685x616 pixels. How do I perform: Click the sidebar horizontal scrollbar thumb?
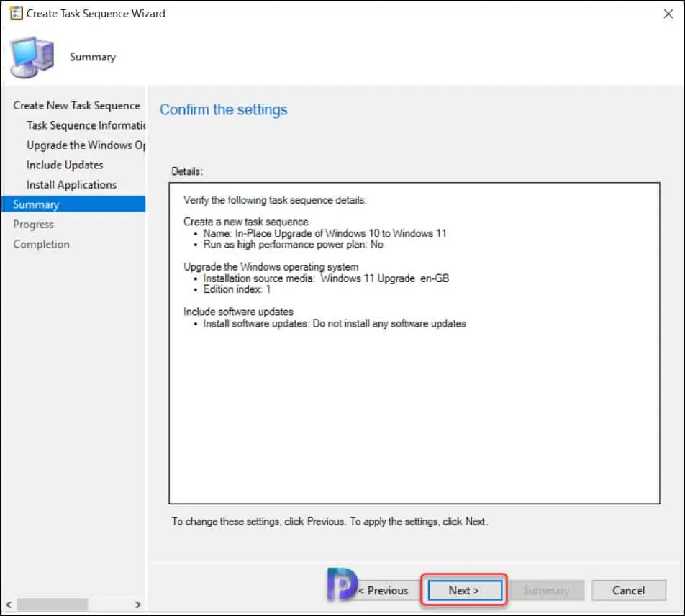click(x=52, y=605)
